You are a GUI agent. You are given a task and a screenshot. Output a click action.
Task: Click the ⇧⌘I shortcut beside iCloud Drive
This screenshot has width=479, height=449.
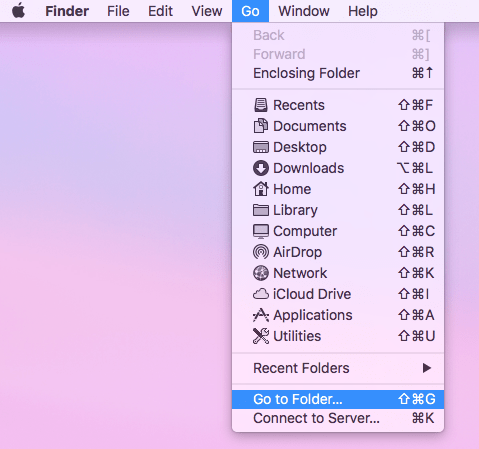click(414, 294)
